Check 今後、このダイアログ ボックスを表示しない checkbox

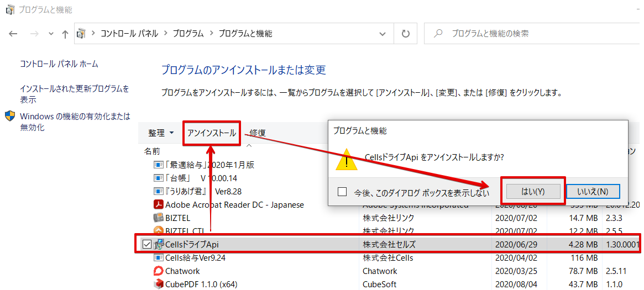342,192
